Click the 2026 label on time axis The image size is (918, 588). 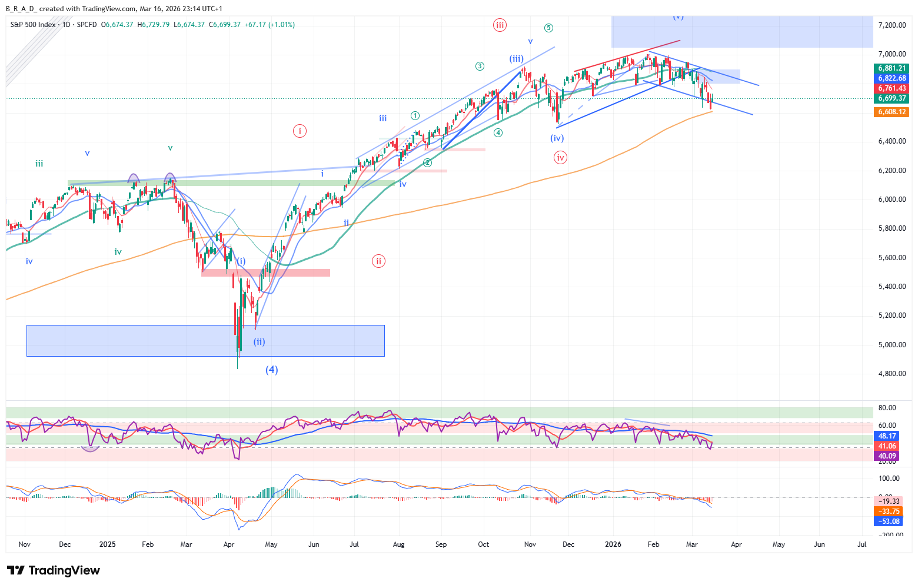[613, 544]
